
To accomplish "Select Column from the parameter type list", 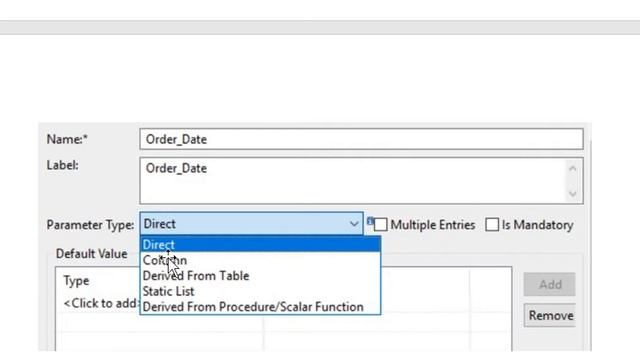I will (x=260, y=260).
